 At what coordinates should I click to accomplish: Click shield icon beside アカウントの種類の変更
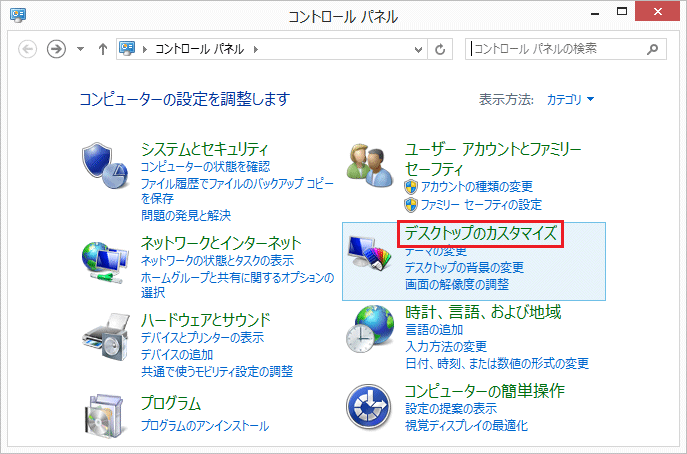pos(411,187)
